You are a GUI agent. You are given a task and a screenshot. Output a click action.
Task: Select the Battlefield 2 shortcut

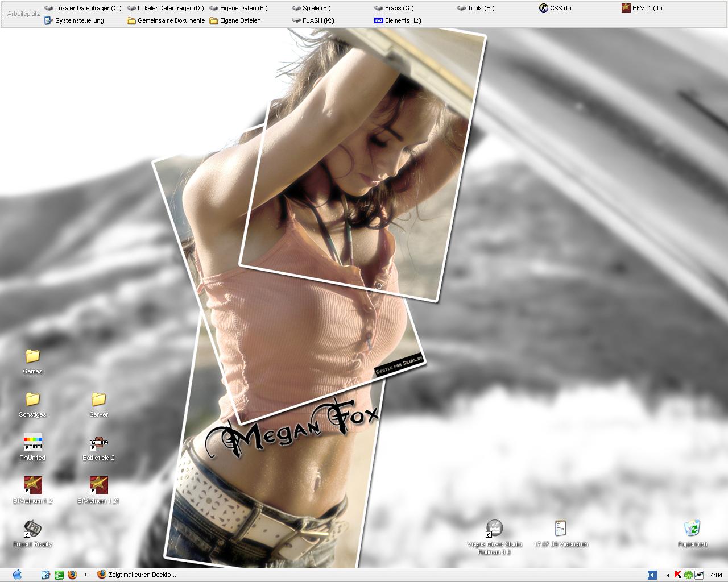(98, 447)
